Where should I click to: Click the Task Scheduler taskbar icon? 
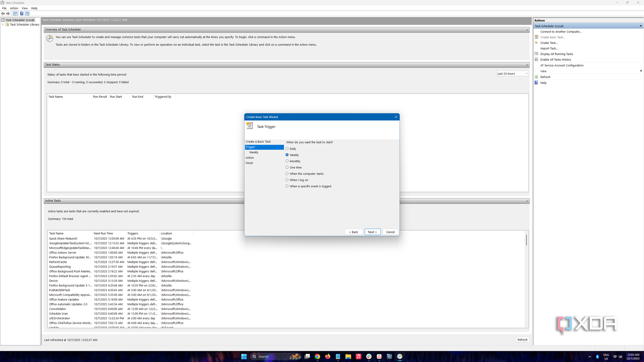coord(400,356)
